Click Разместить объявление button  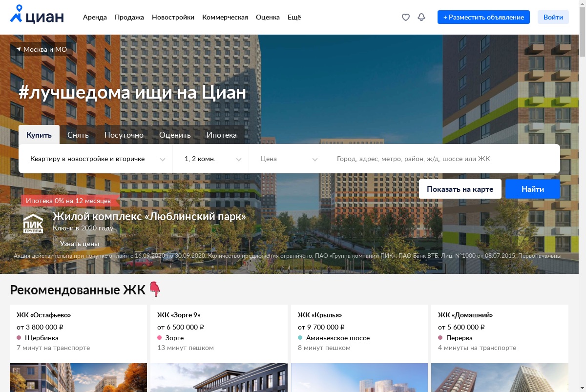click(x=483, y=17)
